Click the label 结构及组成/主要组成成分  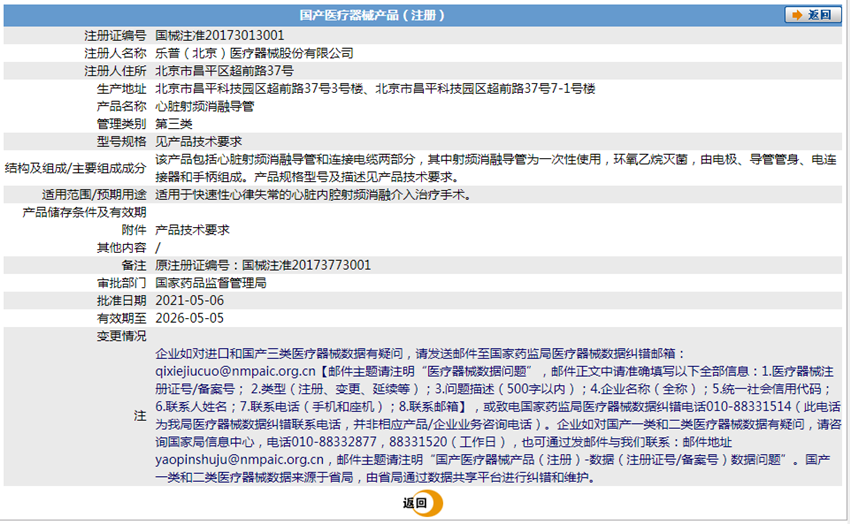coord(75,168)
